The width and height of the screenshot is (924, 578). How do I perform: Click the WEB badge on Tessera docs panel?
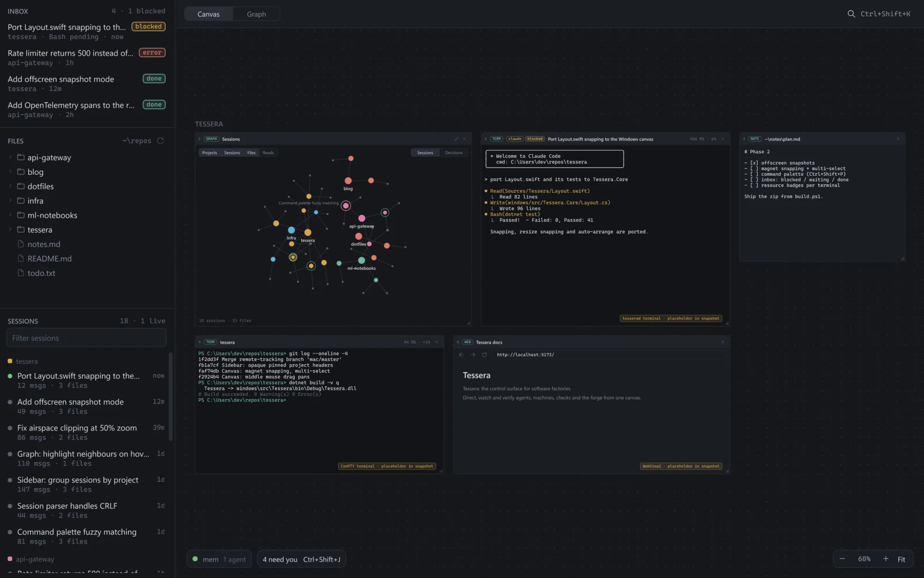(x=467, y=342)
